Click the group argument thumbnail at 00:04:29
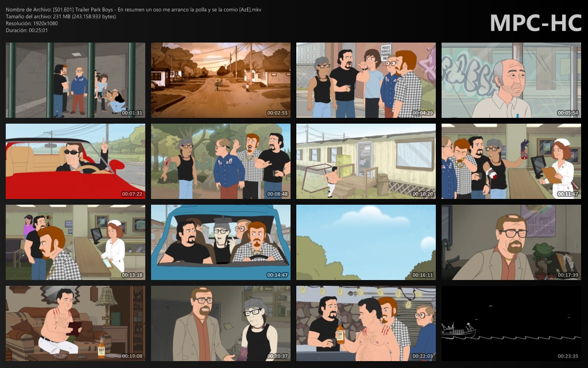The width and height of the screenshot is (588, 368). coord(366,79)
